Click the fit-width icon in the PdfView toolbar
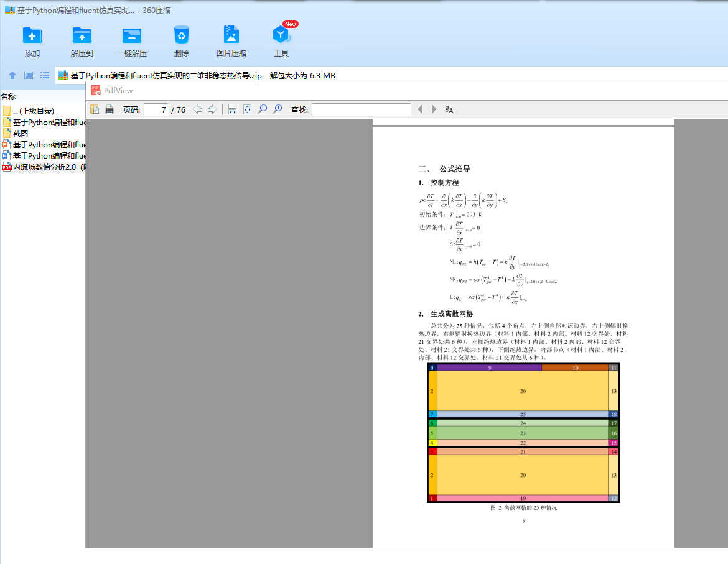 (x=233, y=109)
